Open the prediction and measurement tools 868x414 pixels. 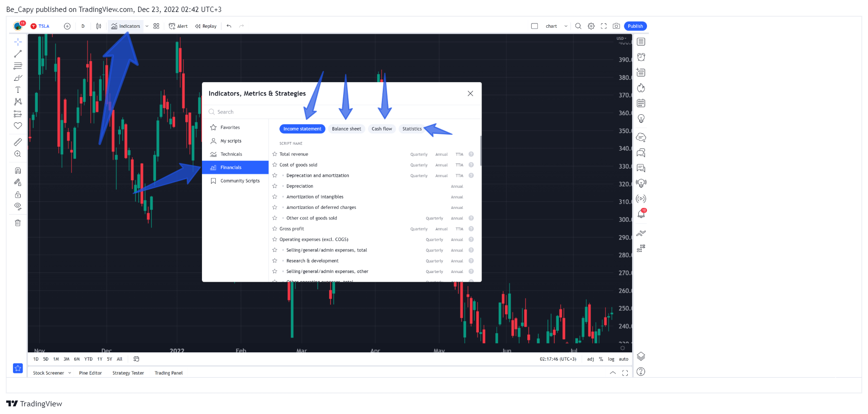(x=18, y=114)
